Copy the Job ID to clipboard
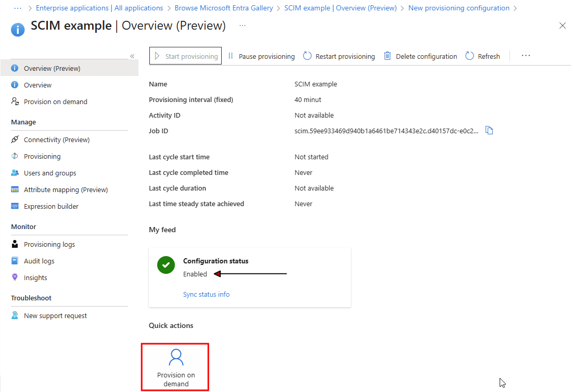 (489, 131)
